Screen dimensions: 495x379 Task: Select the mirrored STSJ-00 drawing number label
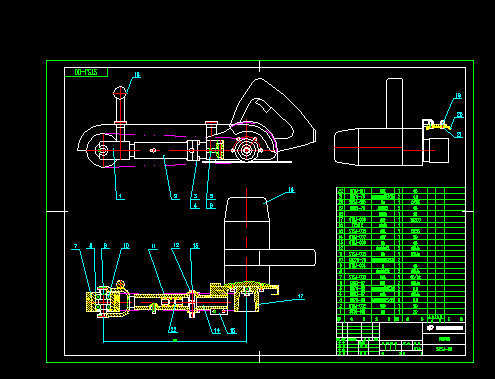coord(86,72)
